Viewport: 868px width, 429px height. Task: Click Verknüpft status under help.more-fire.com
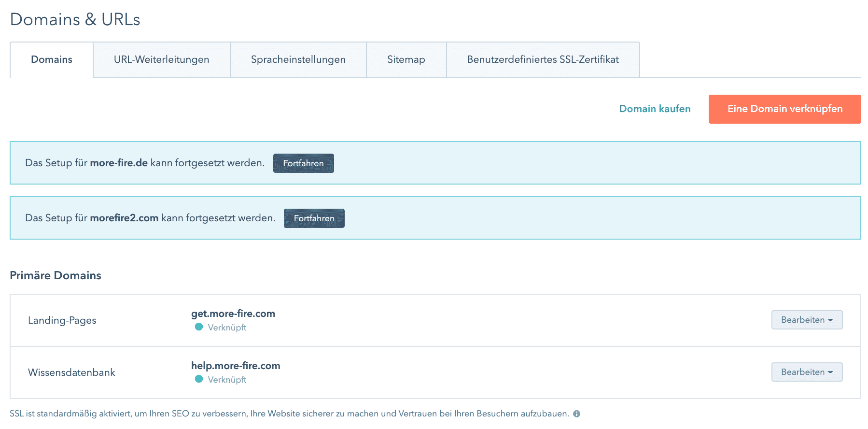pos(227,380)
